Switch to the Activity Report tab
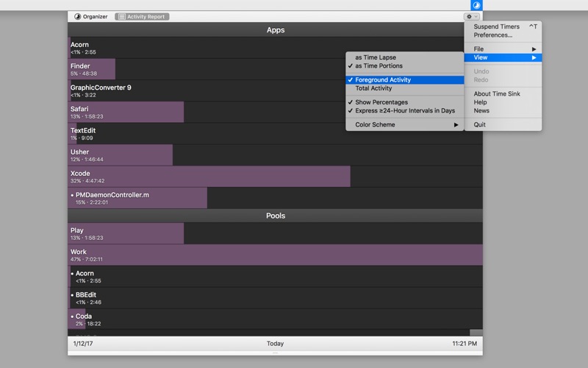The image size is (588, 368). pyautogui.click(x=142, y=16)
